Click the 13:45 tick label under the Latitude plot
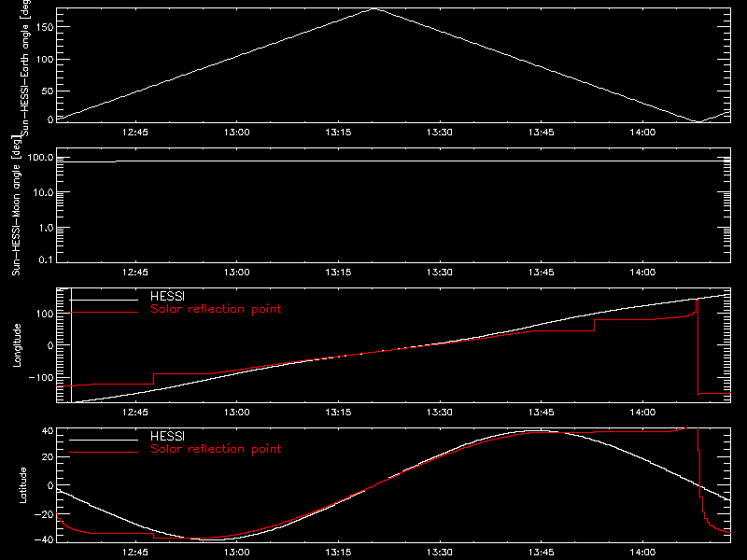 coord(542,552)
